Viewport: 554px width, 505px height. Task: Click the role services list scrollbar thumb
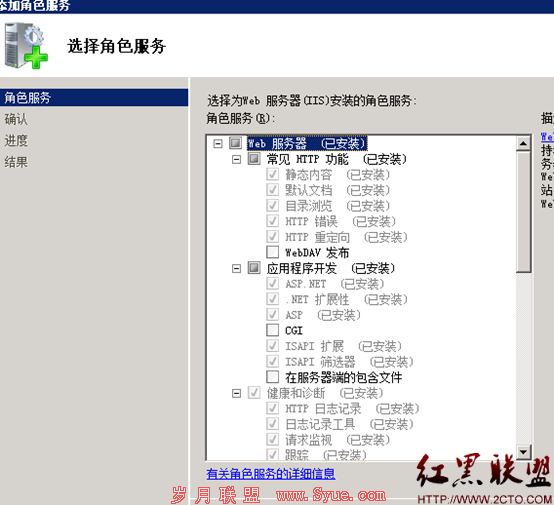523,212
